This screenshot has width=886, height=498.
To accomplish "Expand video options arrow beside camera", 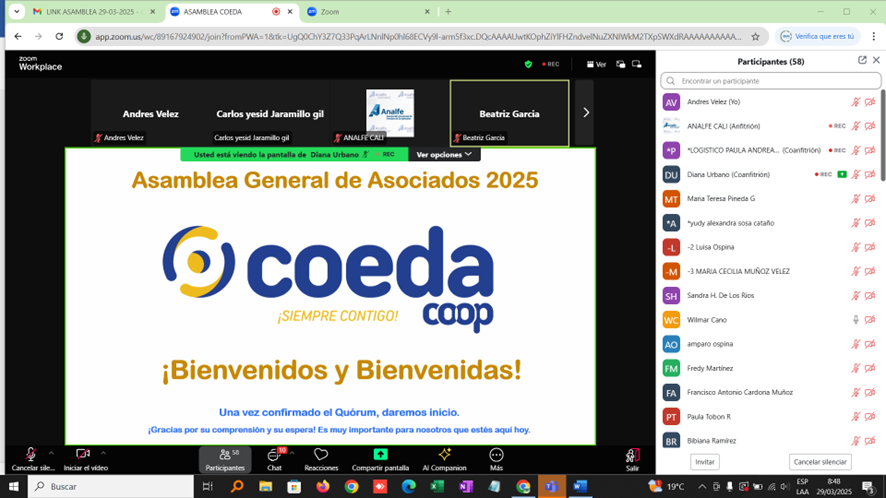I will 104,453.
